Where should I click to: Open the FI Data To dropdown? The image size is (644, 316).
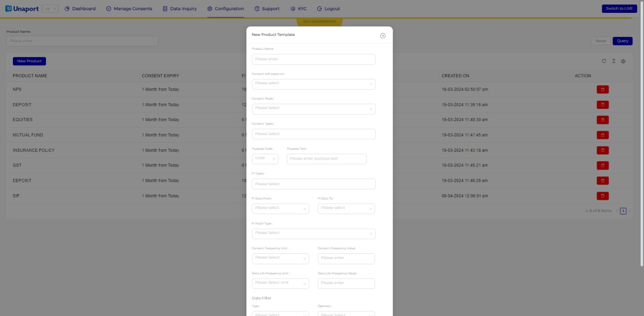click(x=346, y=209)
